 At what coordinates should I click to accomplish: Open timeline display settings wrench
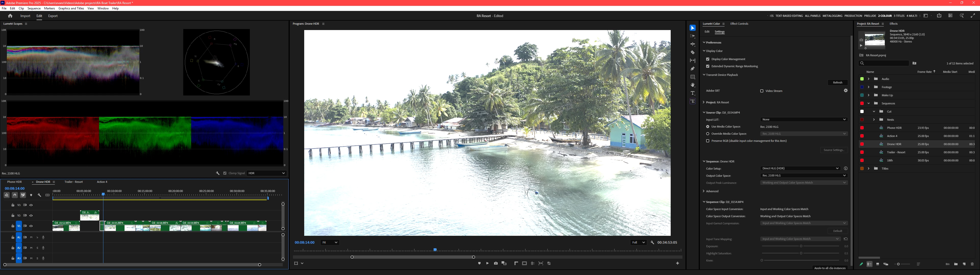pyautogui.click(x=39, y=195)
